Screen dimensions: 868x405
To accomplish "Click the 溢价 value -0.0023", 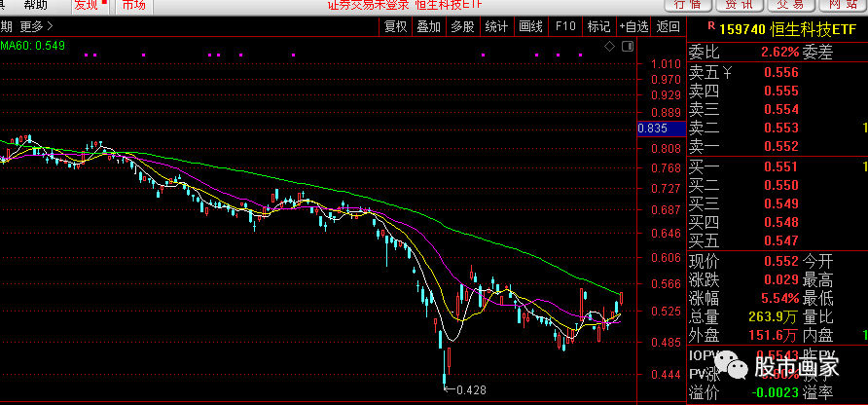I will 776,392.
